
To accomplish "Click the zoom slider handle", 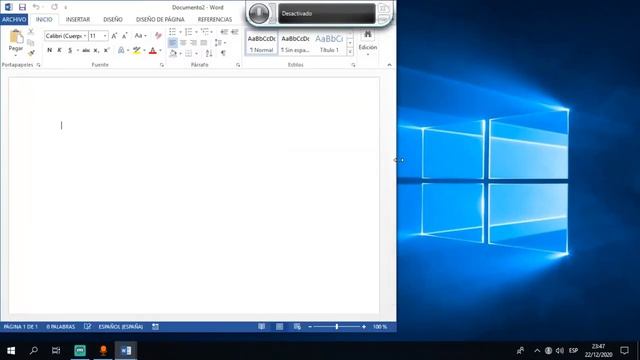I will point(337,327).
